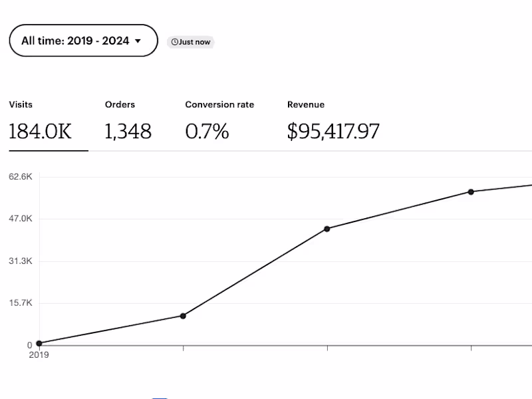Click the 15.7K y-axis label
This screenshot has height=399, width=532.
coord(21,303)
